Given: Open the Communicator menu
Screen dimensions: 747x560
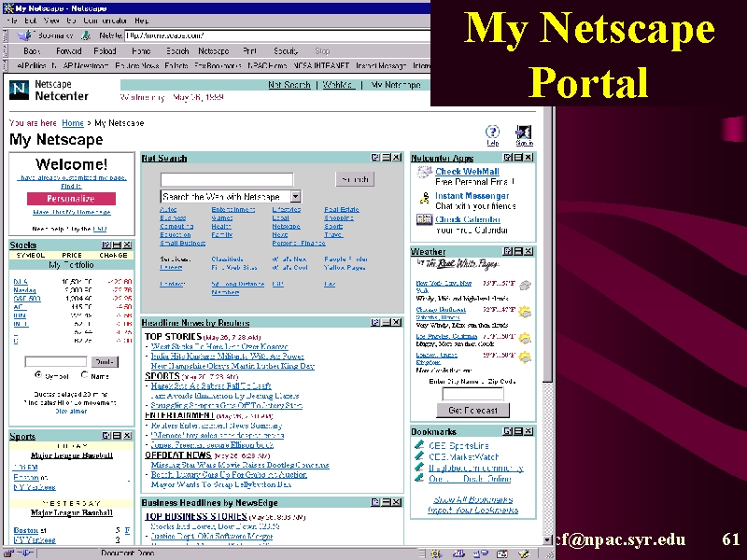Looking at the screenshot, I should pyautogui.click(x=105, y=21).
